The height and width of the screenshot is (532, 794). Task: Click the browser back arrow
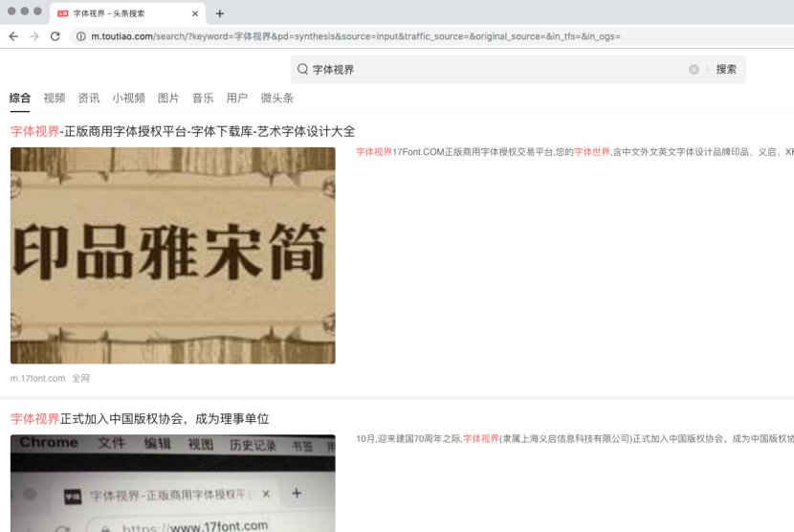coord(13,36)
